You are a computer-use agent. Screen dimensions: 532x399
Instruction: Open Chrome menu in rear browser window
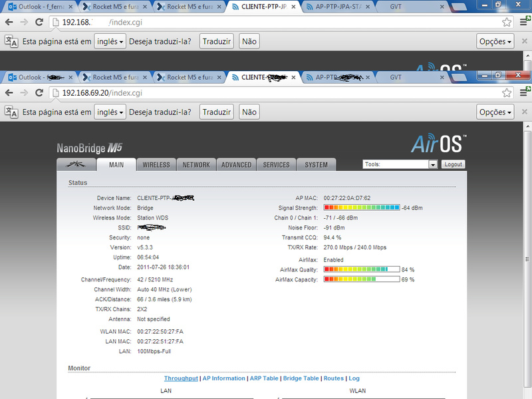point(524,21)
